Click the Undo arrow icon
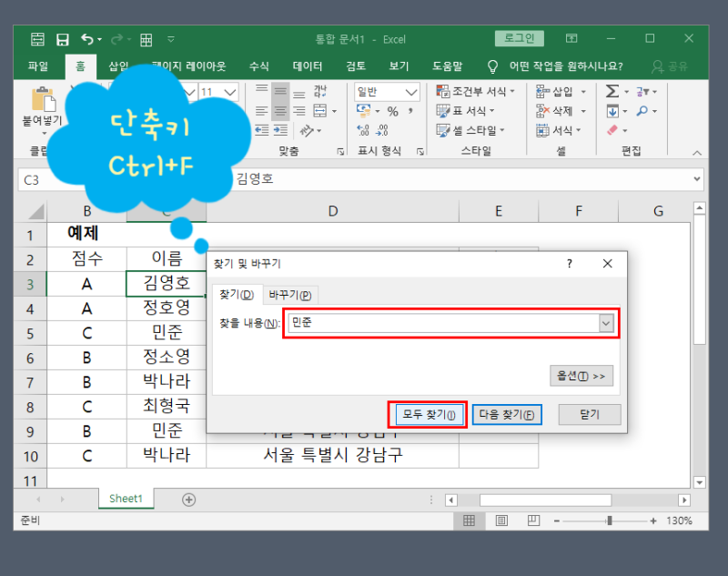This screenshot has width=728, height=576. click(x=87, y=39)
